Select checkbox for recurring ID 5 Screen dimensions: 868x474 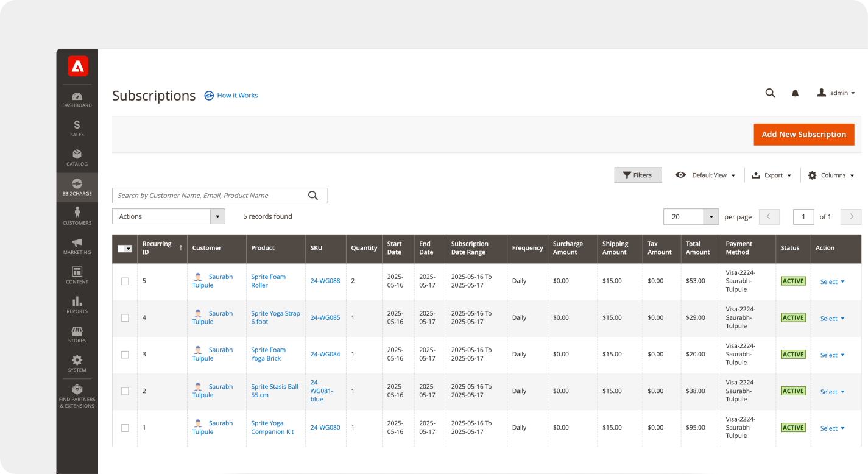(x=125, y=281)
